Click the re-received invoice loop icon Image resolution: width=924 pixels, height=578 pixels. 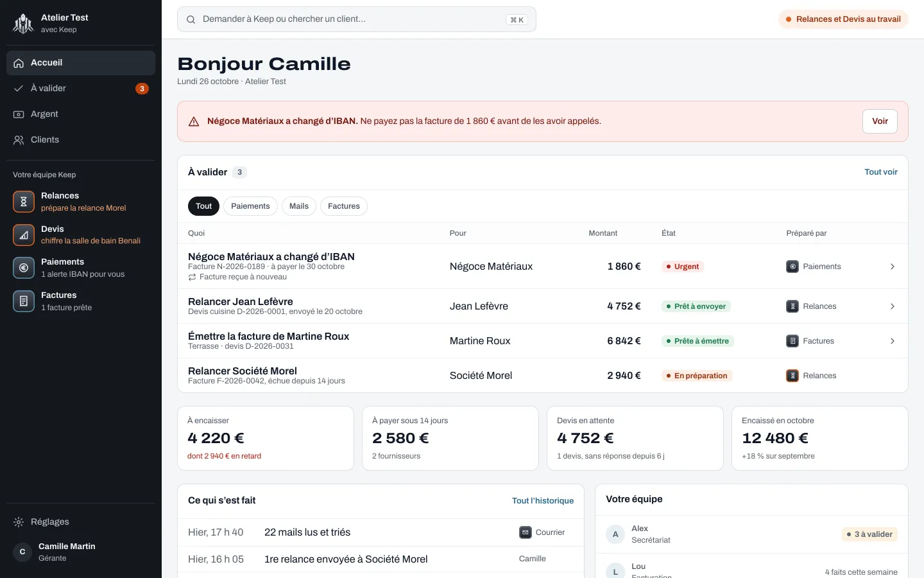[192, 277]
